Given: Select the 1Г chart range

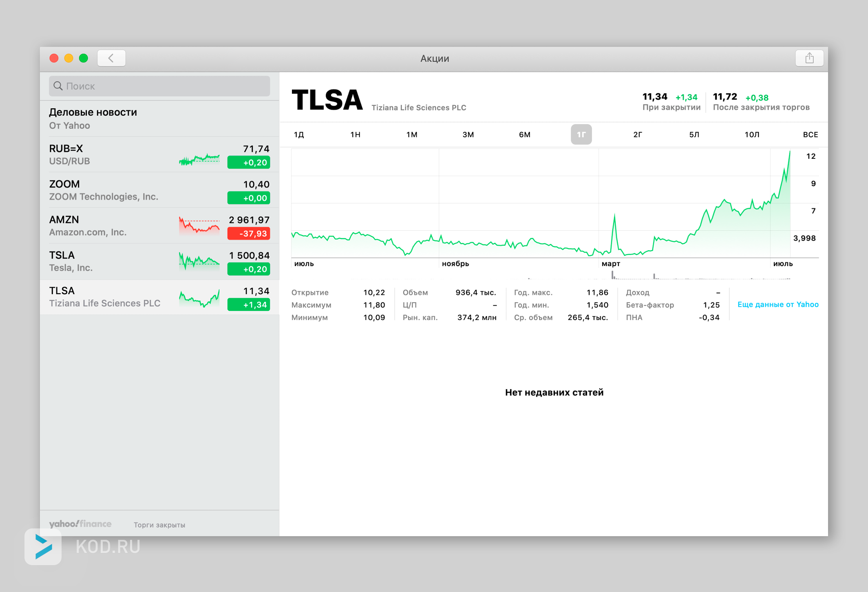Looking at the screenshot, I should [581, 135].
